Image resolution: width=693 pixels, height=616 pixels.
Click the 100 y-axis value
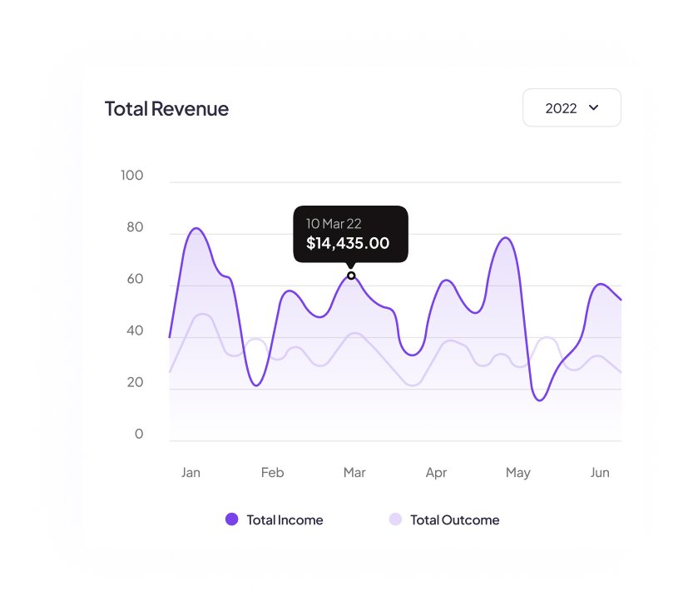coord(131,176)
